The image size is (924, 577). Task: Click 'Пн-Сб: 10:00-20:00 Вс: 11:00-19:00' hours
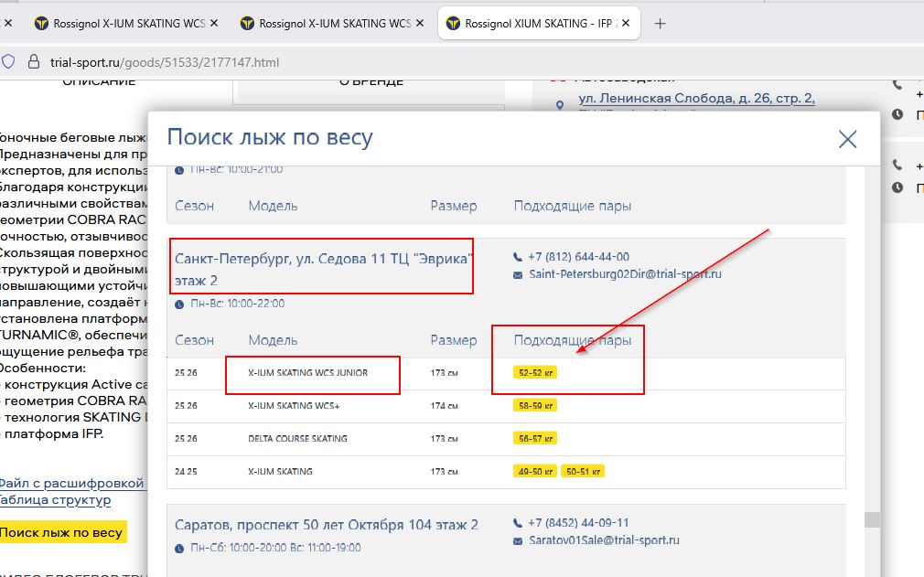click(275, 548)
